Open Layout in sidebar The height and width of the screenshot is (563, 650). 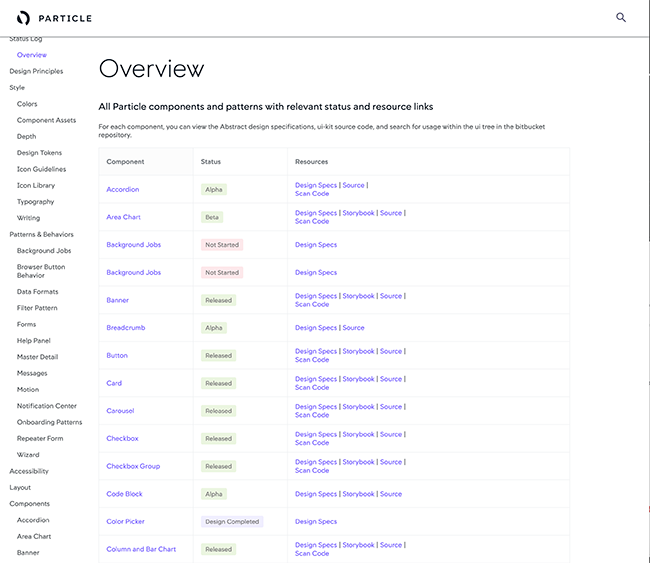point(20,487)
